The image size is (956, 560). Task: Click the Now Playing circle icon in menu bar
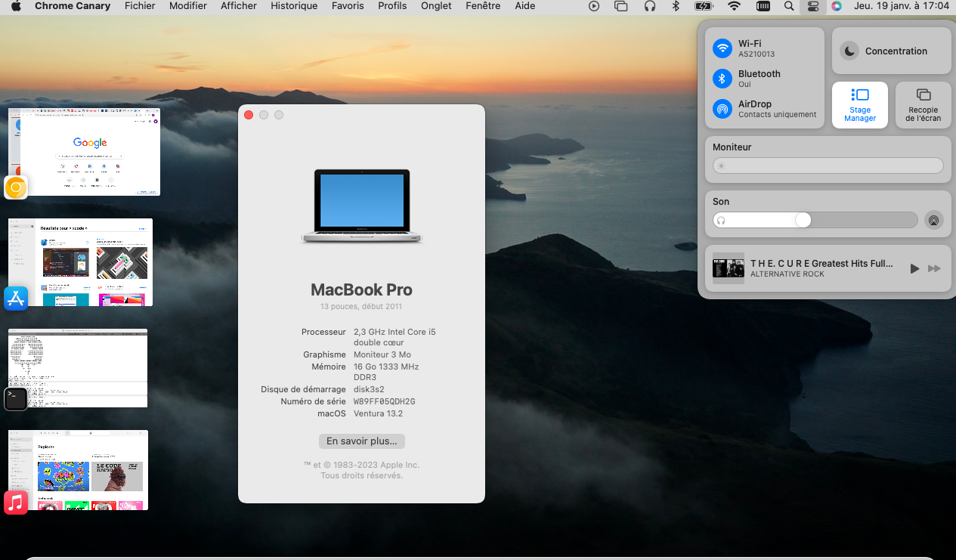[594, 6]
